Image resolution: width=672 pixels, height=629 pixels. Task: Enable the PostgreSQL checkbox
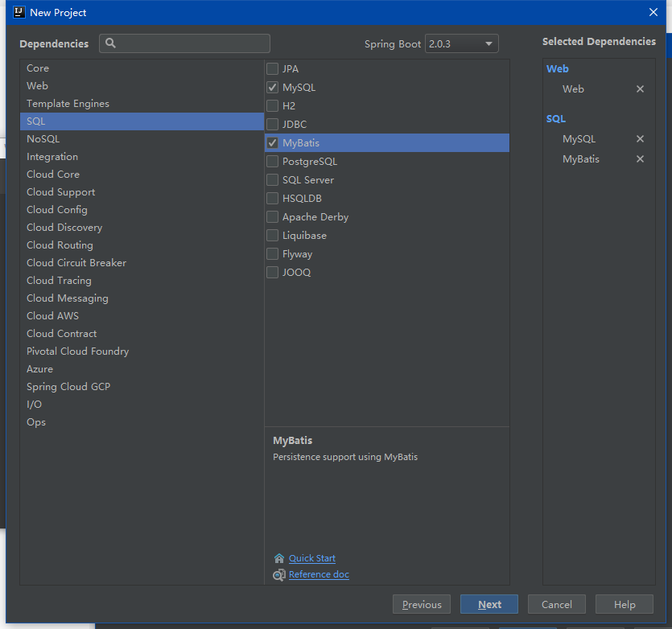pos(273,162)
